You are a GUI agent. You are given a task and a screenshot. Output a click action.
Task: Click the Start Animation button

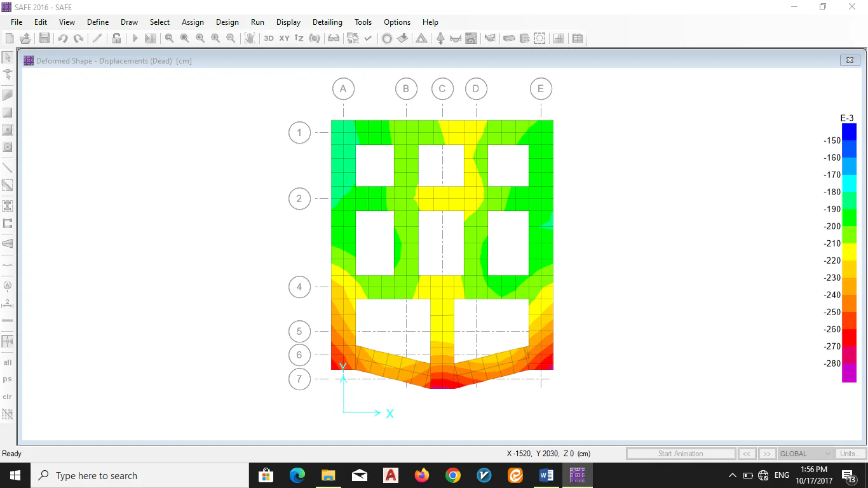click(681, 454)
